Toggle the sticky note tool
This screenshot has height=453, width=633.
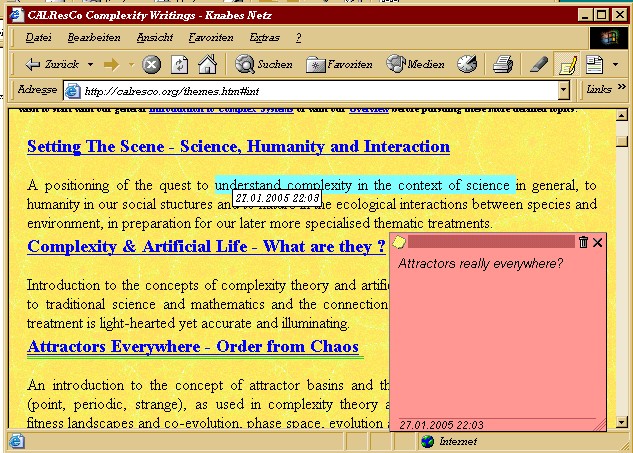567,65
